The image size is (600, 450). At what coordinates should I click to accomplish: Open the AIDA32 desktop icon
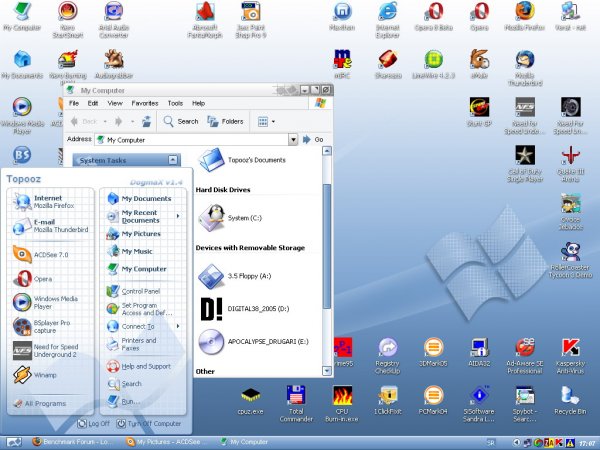479,352
